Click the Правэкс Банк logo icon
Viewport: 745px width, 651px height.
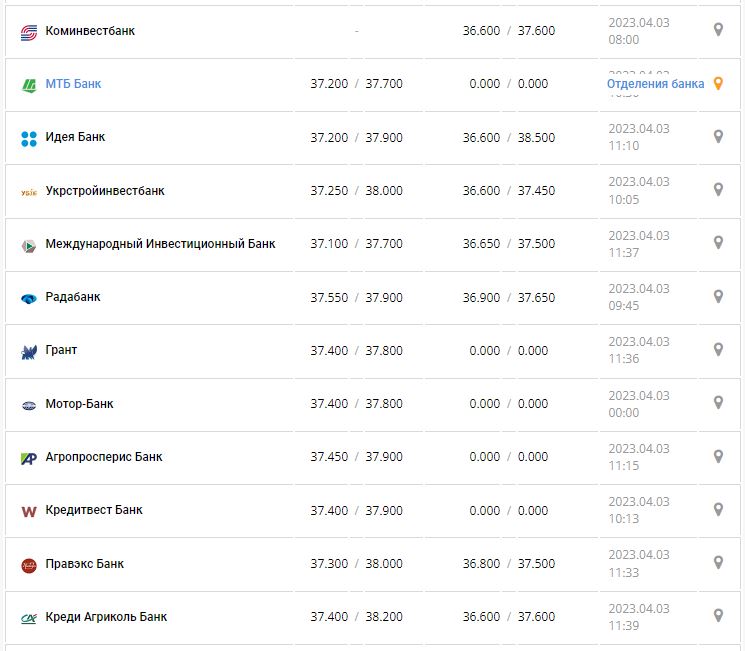[29, 565]
